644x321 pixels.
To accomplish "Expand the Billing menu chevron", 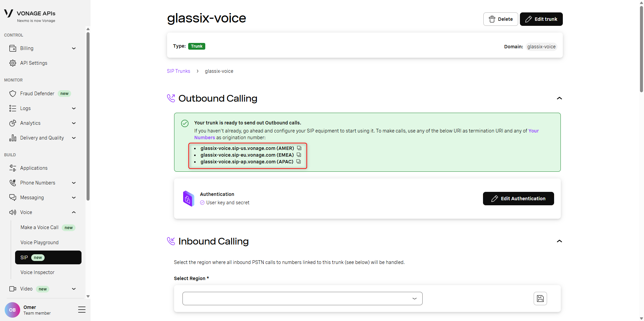I will click(74, 48).
